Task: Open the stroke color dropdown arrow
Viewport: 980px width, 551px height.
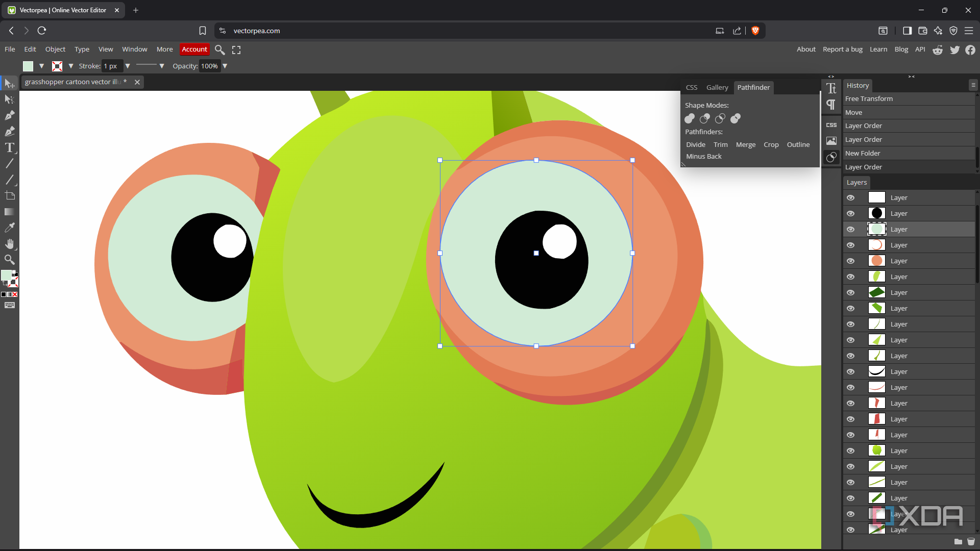Action: [x=71, y=66]
